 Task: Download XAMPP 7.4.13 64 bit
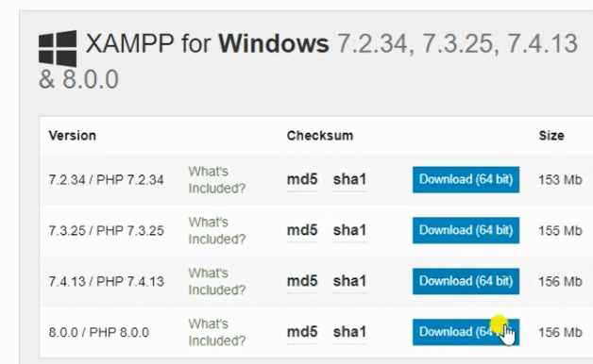tap(466, 281)
